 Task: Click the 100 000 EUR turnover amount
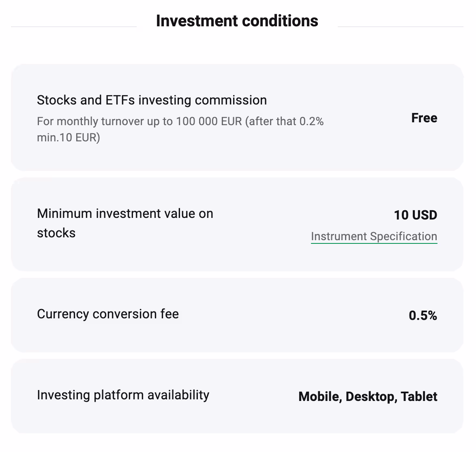(x=209, y=122)
